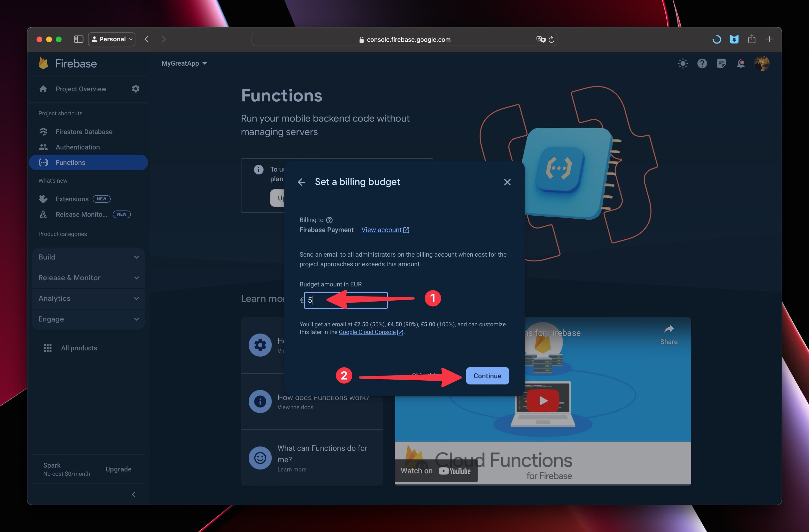Click Upgrade next to Spark plan

click(118, 469)
